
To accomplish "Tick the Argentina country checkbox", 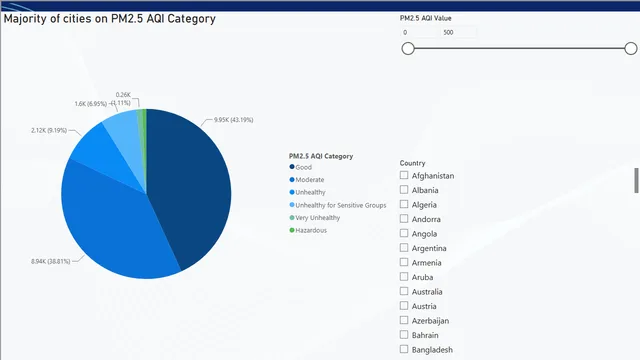I will pos(404,248).
